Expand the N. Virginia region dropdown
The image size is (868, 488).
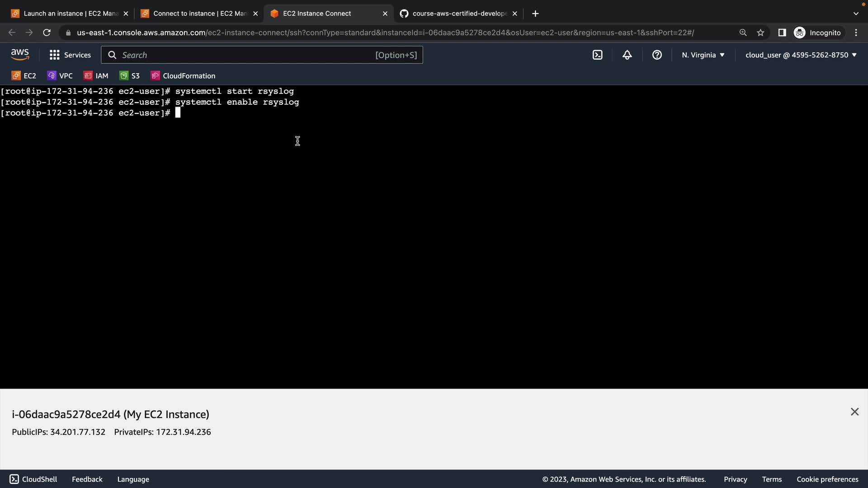point(703,55)
